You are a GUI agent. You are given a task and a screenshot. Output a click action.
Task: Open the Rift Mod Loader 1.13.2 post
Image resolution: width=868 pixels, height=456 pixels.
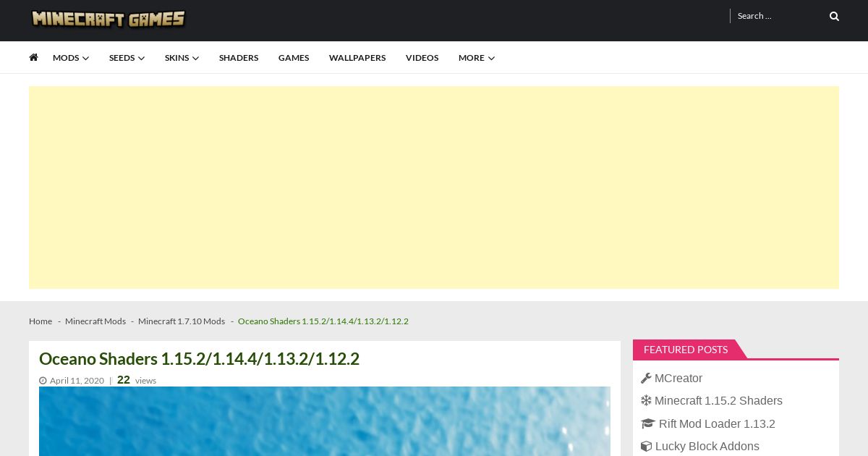click(x=717, y=423)
